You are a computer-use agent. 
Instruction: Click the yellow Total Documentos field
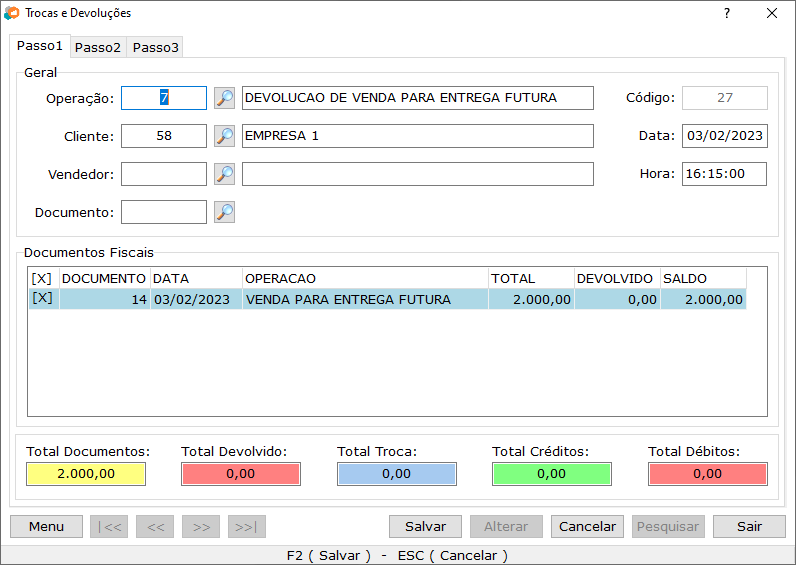(86, 474)
